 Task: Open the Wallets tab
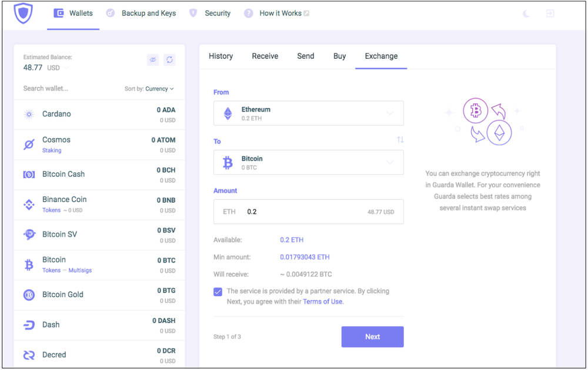[73, 13]
